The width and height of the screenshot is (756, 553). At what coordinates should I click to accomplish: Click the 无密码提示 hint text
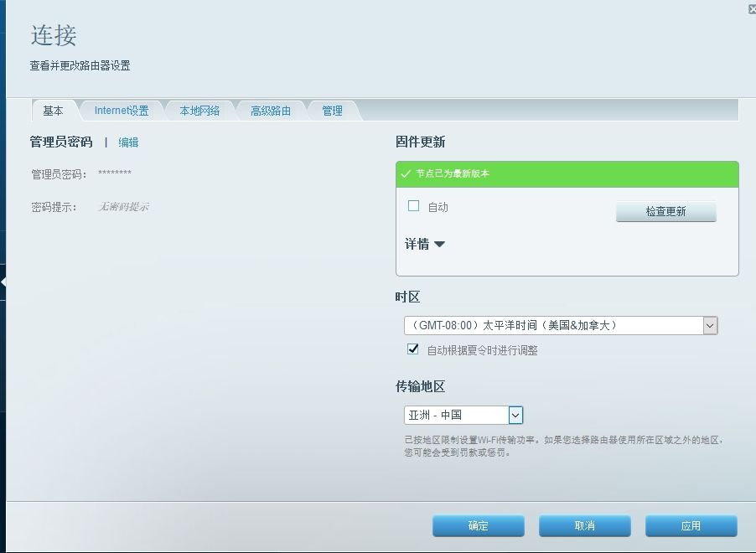[123, 207]
